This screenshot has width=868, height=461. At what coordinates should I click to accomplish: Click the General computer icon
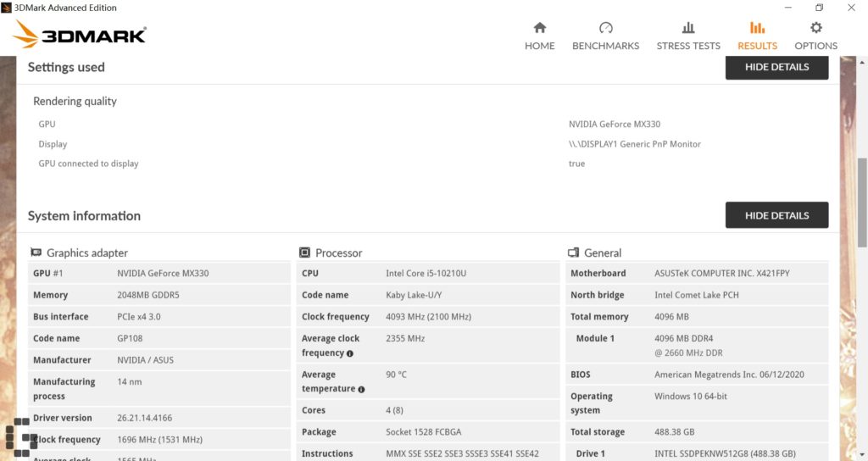[x=574, y=253]
